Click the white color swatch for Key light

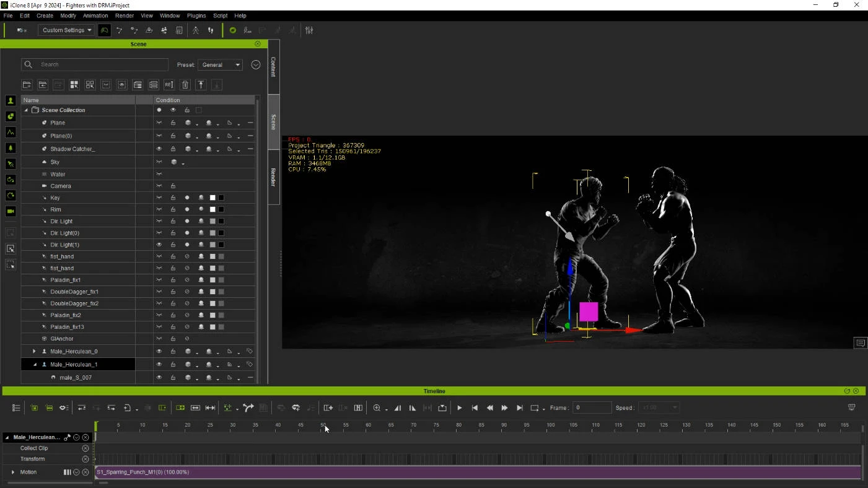pyautogui.click(x=213, y=198)
